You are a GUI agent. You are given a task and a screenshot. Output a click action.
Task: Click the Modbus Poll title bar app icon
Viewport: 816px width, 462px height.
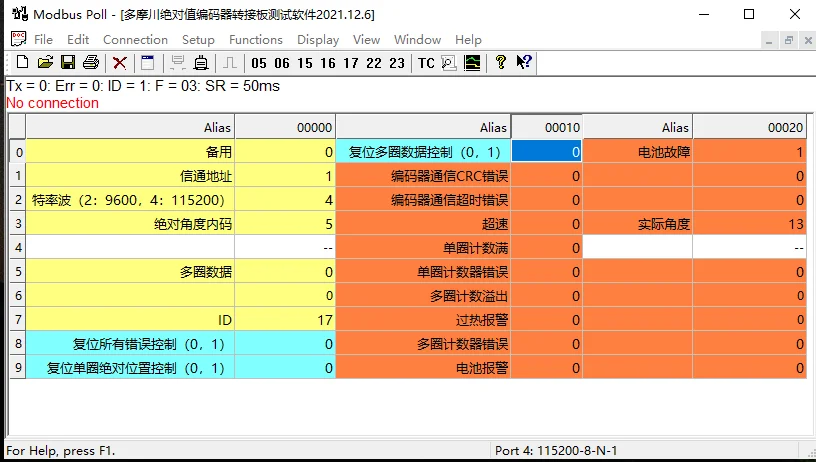coord(20,14)
